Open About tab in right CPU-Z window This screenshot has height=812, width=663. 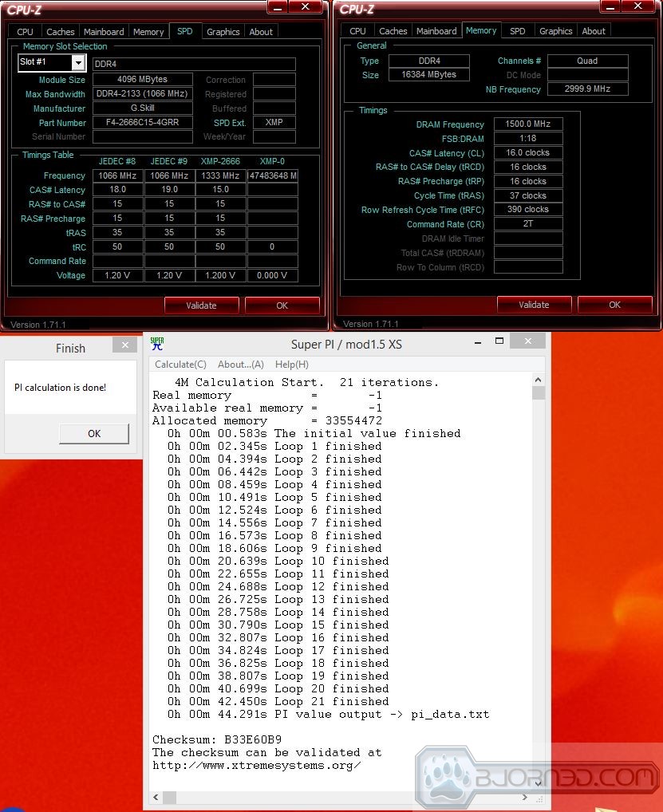[x=593, y=31]
